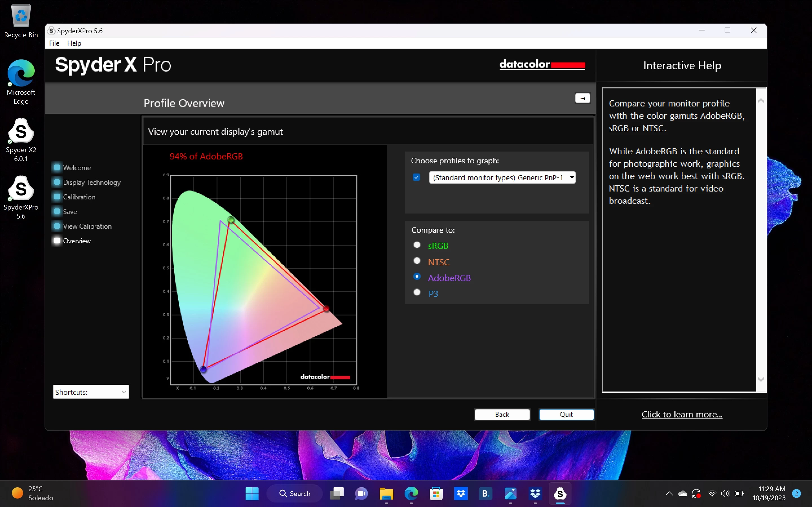Click the 'Click to learn more...' link
The height and width of the screenshot is (507, 812).
[x=682, y=414]
